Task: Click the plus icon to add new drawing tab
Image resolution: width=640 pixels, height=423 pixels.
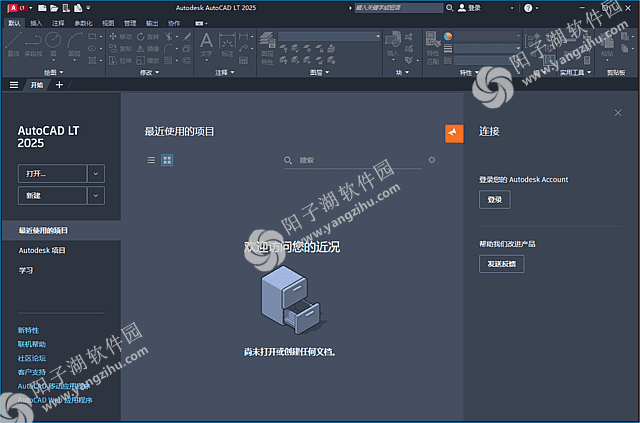Action: [59, 85]
